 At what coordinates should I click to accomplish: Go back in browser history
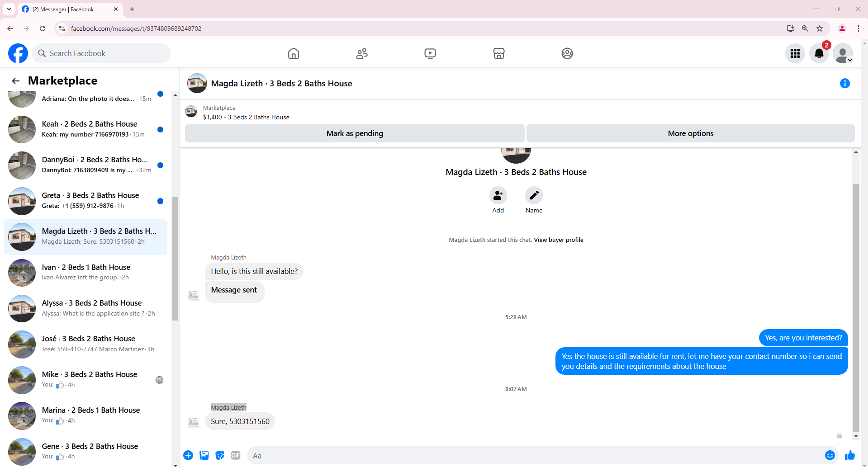pyautogui.click(x=10, y=28)
